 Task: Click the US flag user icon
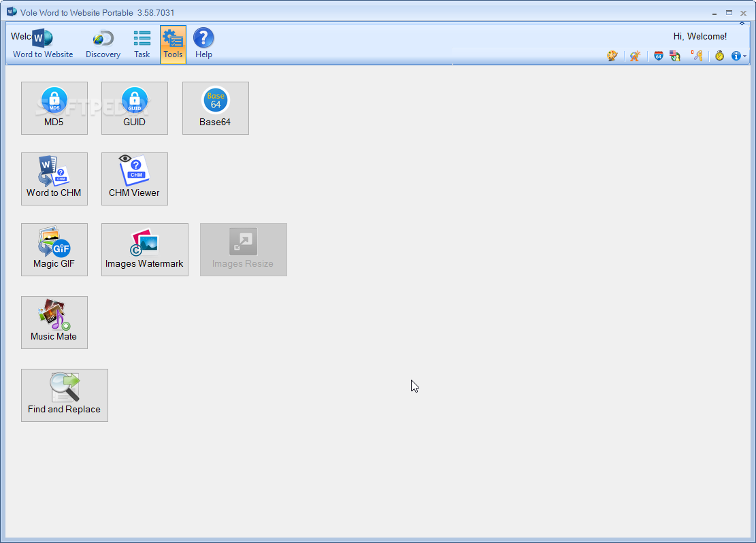coord(675,56)
